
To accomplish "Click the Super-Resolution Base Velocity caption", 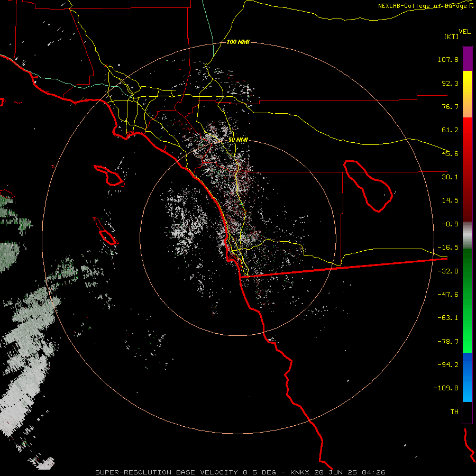I will pos(241,472).
